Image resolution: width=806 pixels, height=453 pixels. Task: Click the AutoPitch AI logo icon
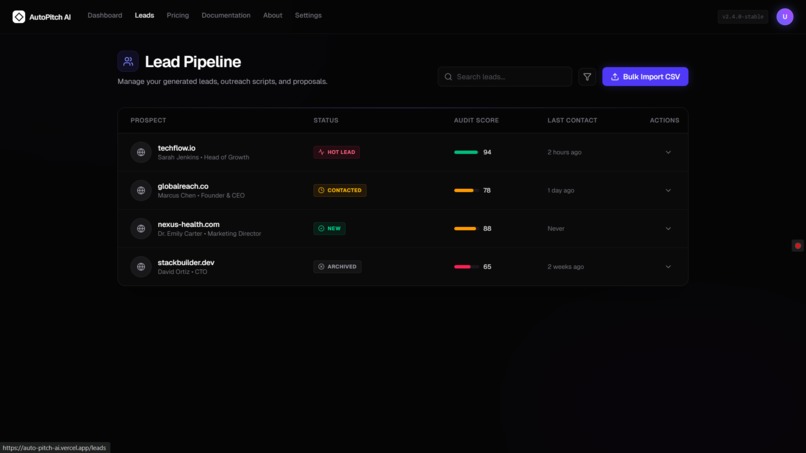pyautogui.click(x=19, y=17)
